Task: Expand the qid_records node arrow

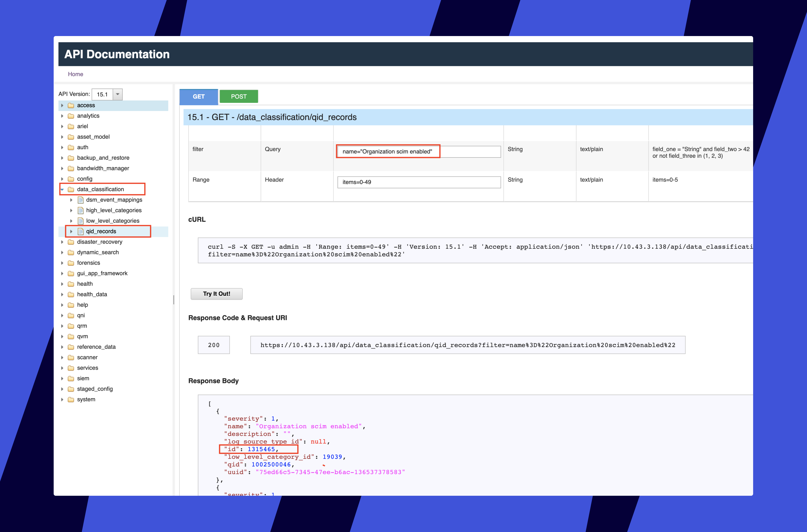Action: 71,231
